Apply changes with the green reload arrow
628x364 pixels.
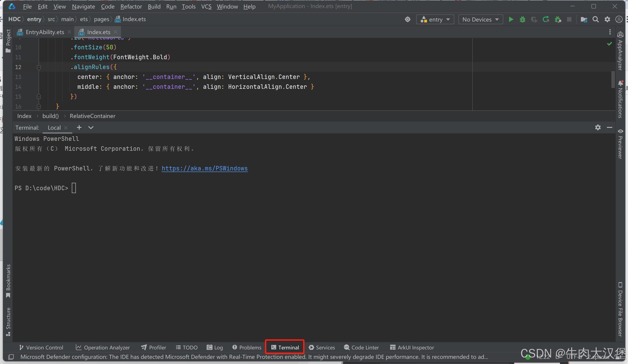click(x=546, y=20)
